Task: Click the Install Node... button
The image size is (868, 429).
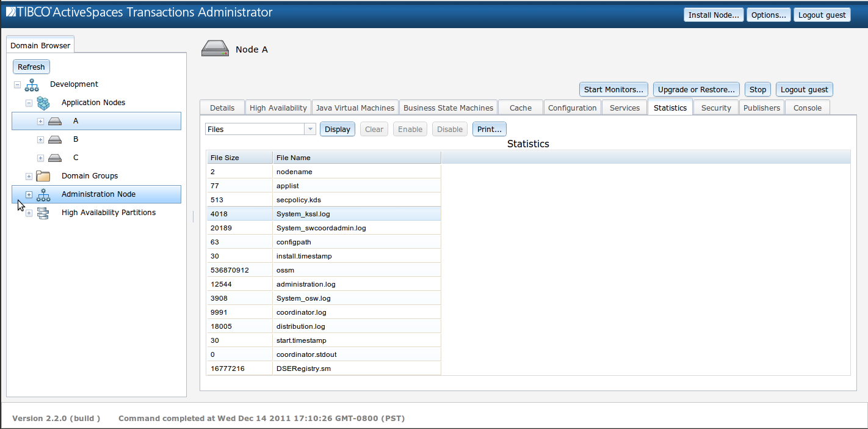Action: click(x=714, y=15)
